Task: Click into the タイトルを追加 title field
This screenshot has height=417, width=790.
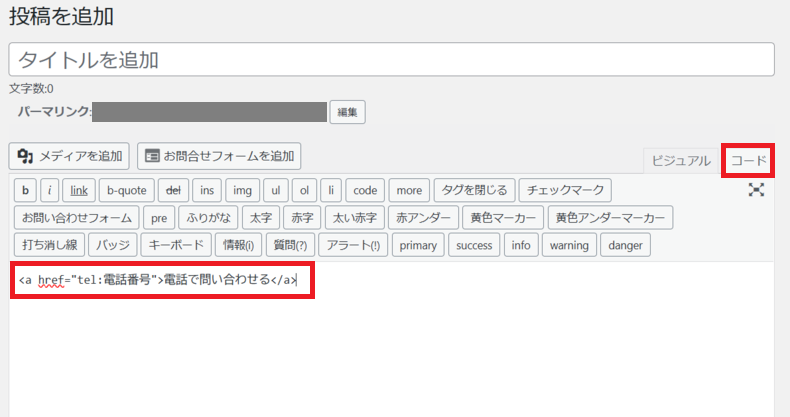Action: click(391, 59)
